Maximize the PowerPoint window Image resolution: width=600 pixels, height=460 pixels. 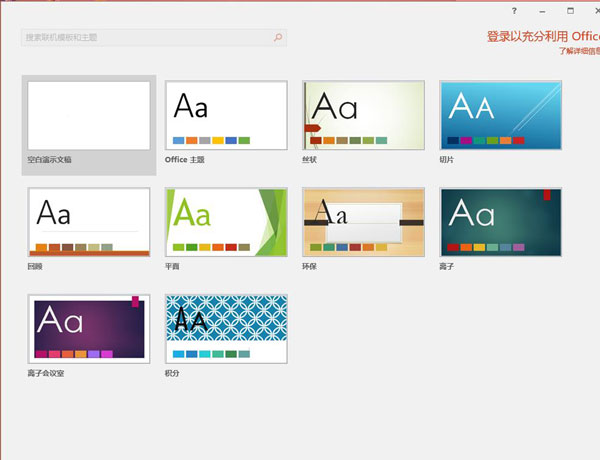(571, 10)
